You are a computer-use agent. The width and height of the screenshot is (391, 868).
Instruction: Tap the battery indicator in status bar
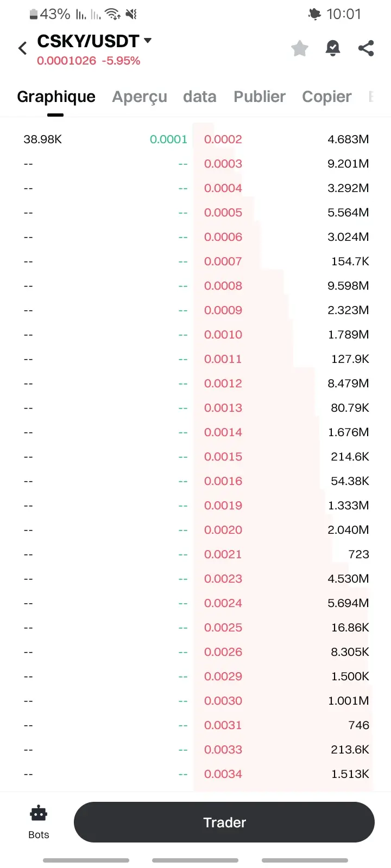tap(34, 14)
